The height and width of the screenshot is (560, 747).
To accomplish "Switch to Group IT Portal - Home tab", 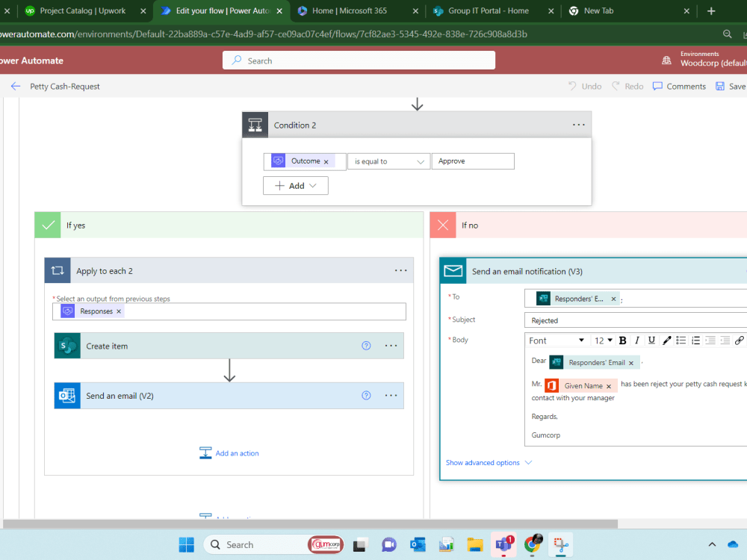I will tap(489, 11).
